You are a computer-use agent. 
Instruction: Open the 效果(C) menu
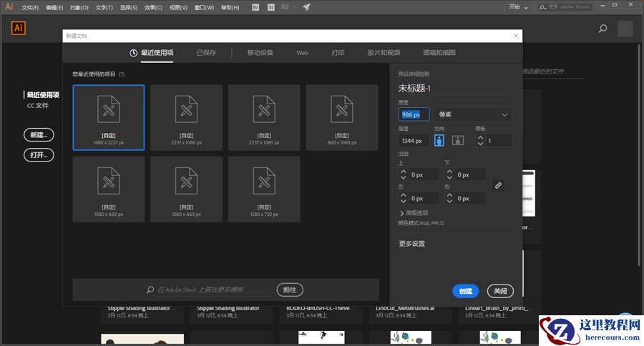pos(153,7)
